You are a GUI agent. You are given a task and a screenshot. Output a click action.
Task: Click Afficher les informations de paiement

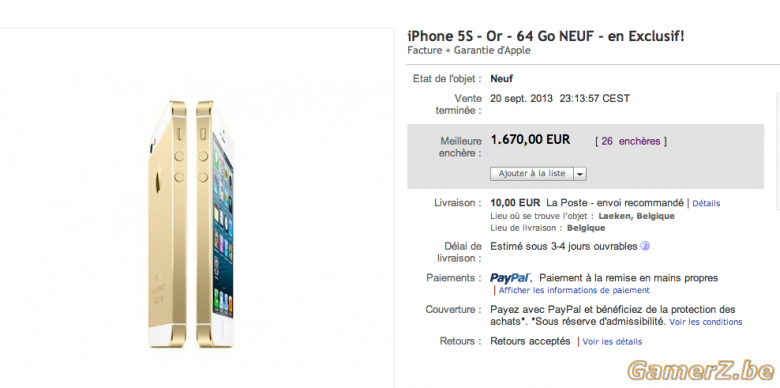[574, 290]
